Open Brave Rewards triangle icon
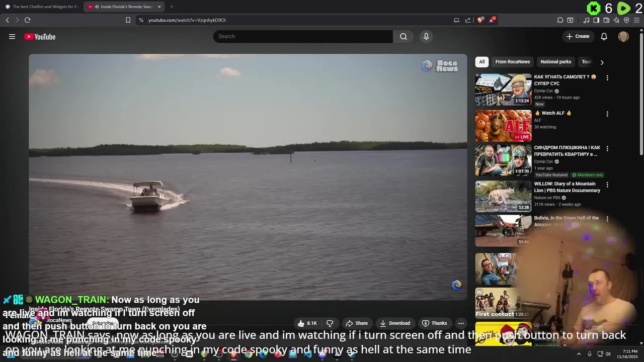This screenshot has height=362, width=644. (x=493, y=20)
